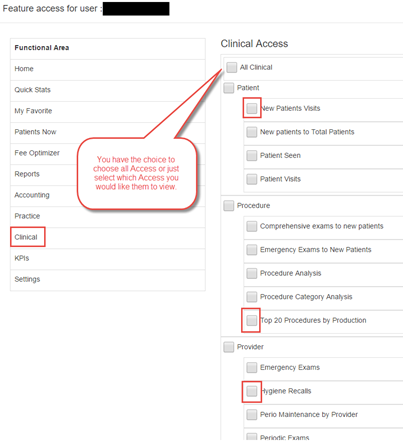Choose Settings from the functional list
403x446 pixels.
point(108,279)
